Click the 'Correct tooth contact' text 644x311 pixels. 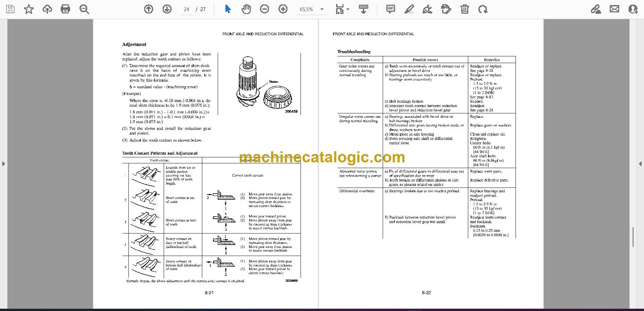(248, 175)
